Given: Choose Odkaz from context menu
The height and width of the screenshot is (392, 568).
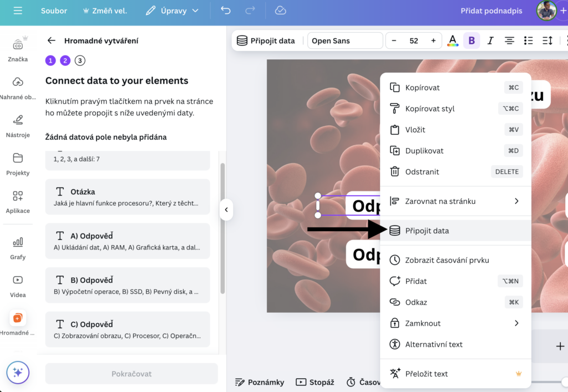Looking at the screenshot, I should (456, 302).
